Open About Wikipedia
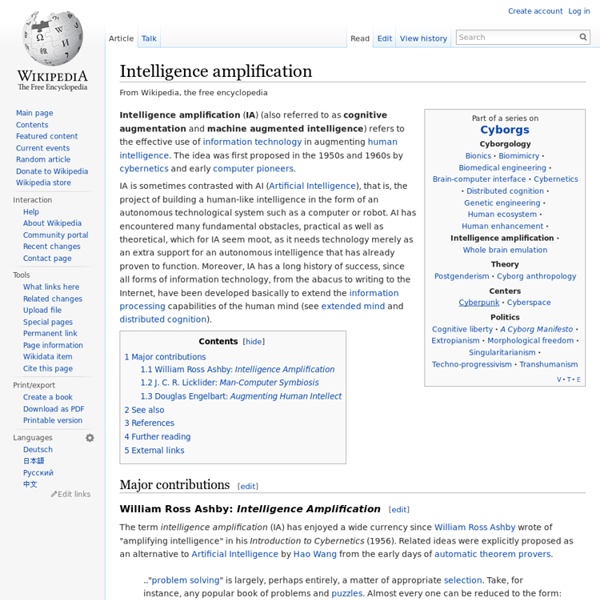Screen dimensions: 600x600 52,223
